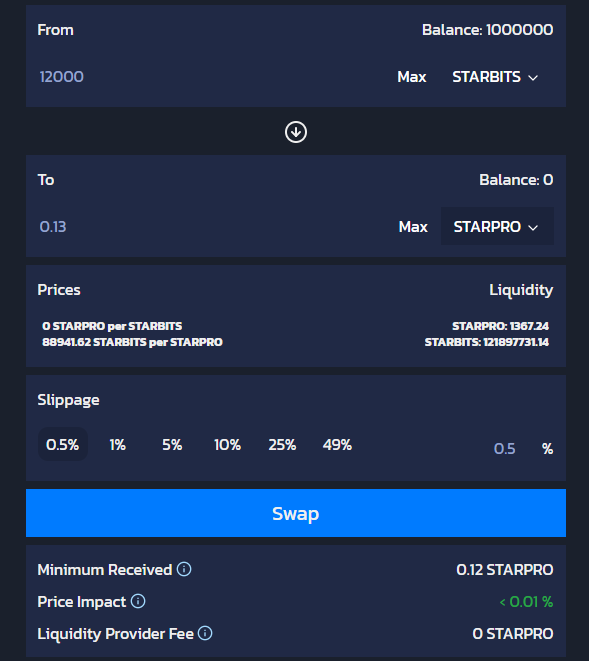Click the Balance: 1000000 label
Screen dimensions: 589x661
click(x=487, y=30)
